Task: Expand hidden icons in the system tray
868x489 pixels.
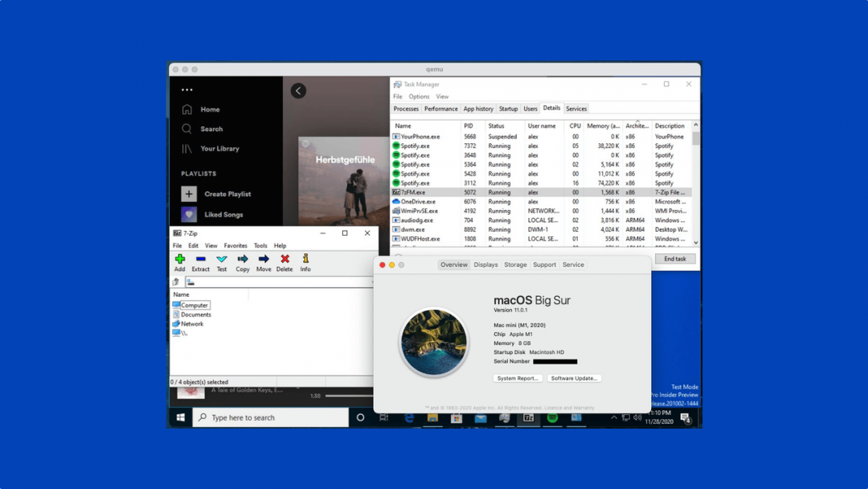Action: click(x=614, y=417)
